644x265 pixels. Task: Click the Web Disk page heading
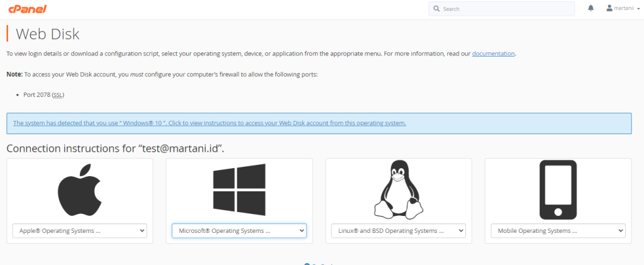pyautogui.click(x=47, y=34)
